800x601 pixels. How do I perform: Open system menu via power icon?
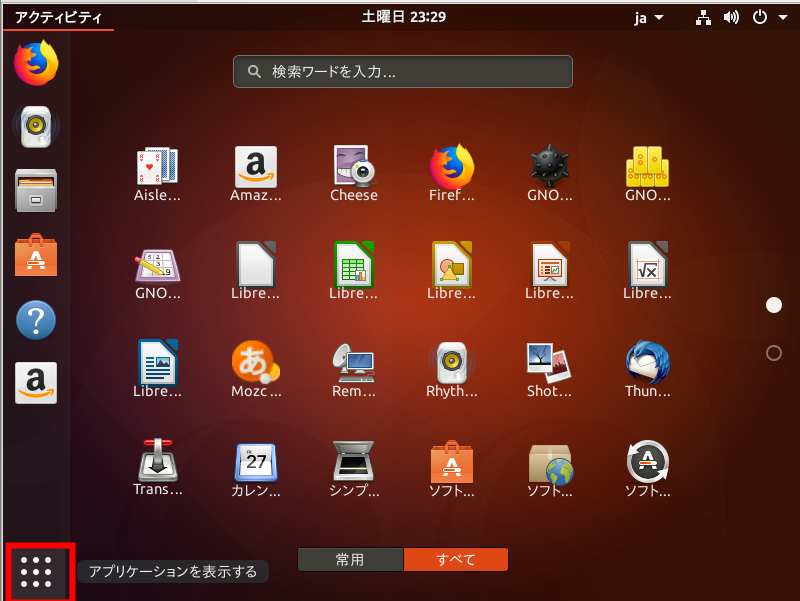(765, 17)
